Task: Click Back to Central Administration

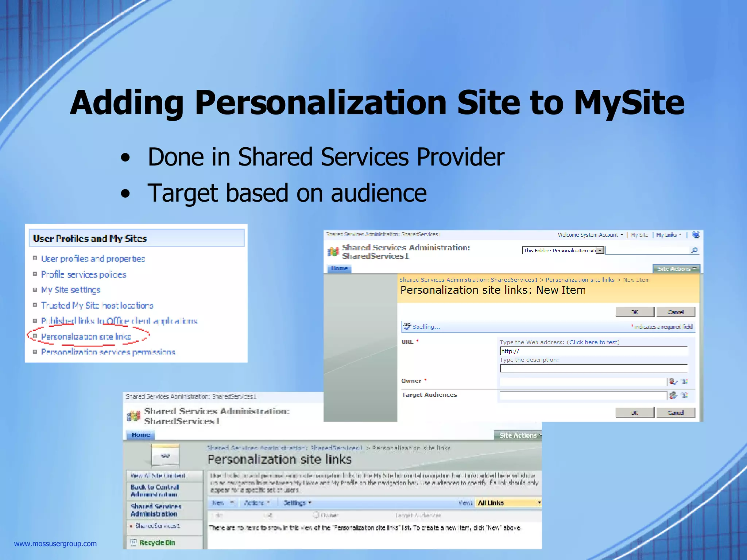Action: pyautogui.click(x=155, y=491)
